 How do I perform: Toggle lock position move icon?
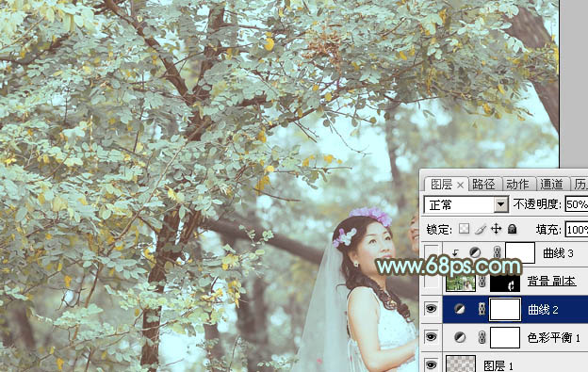point(496,229)
